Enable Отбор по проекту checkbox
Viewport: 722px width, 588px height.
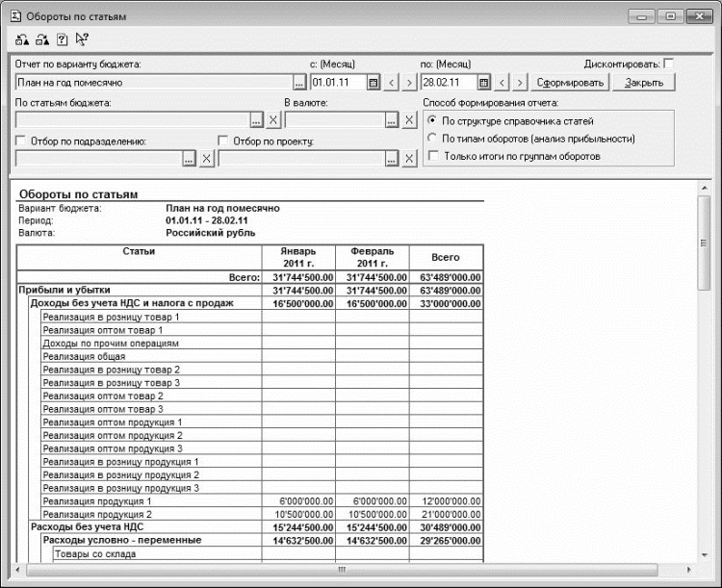(x=223, y=140)
